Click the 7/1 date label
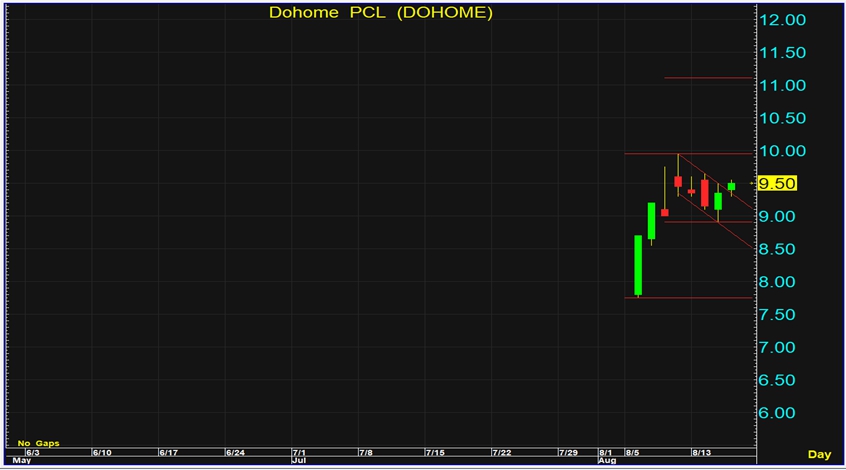The width and height of the screenshot is (846, 470). coord(299,453)
